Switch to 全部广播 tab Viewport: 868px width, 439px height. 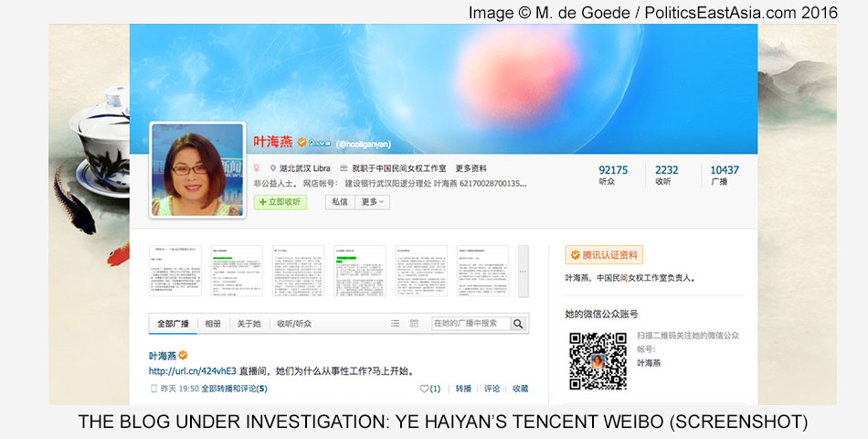[173, 324]
